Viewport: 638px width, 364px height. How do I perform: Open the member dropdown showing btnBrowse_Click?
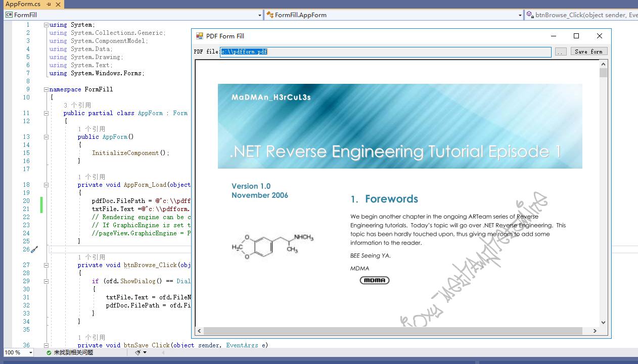pos(581,15)
